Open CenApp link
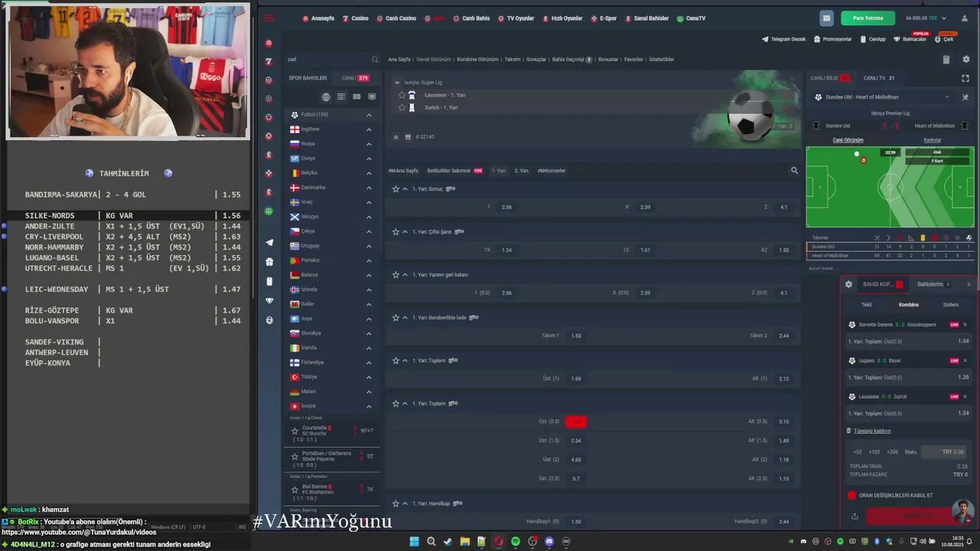980x551 pixels. (873, 39)
